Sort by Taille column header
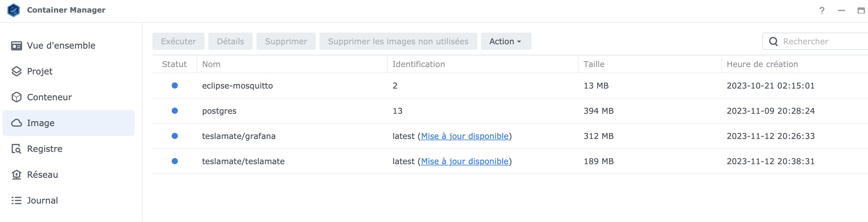This screenshot has height=222, width=868. coord(594,64)
